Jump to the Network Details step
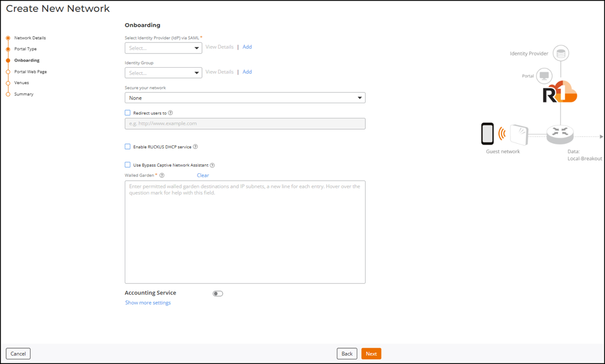 [30, 38]
